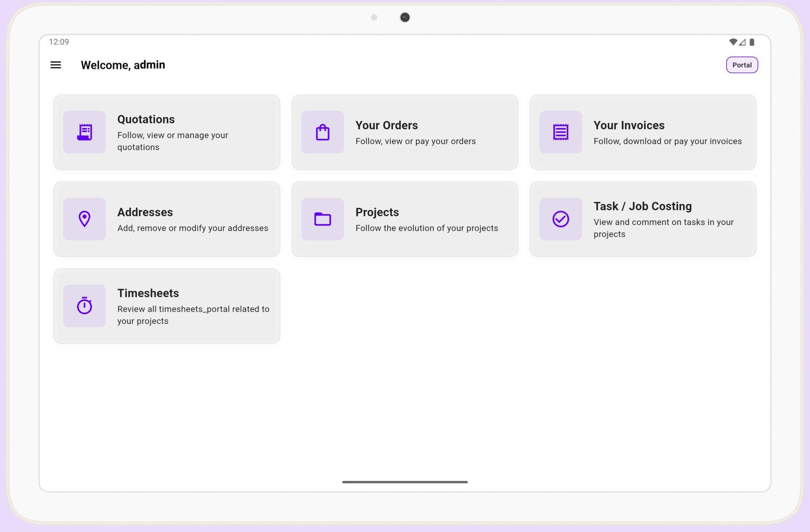
Task: Click 'Follow, download or pay your invoices' text
Action: pyautogui.click(x=667, y=141)
